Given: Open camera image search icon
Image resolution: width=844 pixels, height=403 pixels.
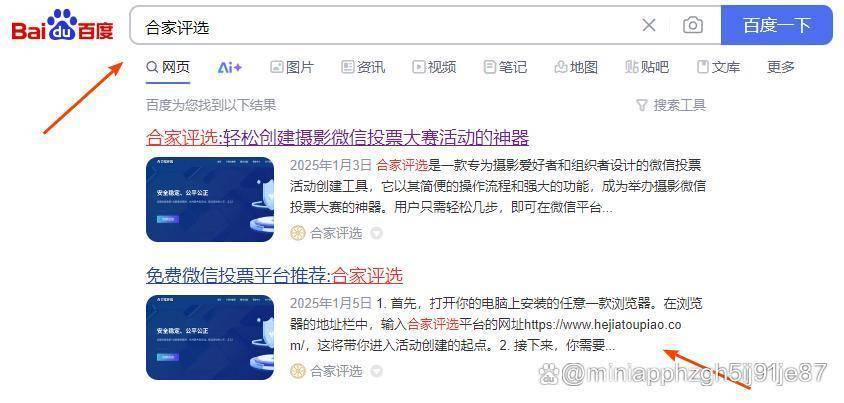Looking at the screenshot, I should point(693,25).
